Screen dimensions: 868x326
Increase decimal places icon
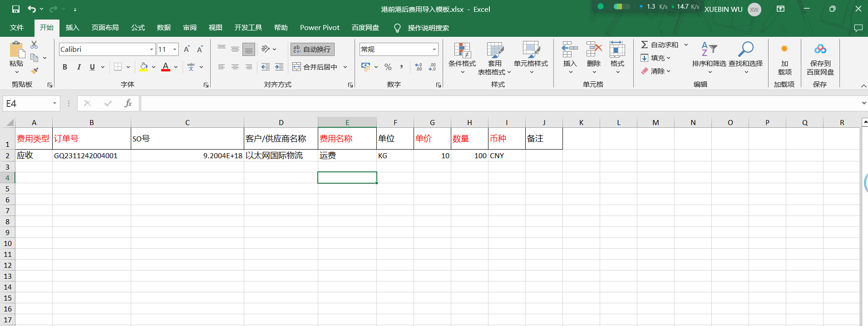[x=419, y=67]
